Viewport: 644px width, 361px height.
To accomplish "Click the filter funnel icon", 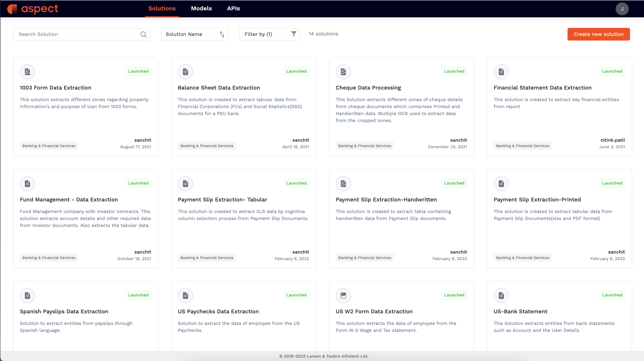I will [294, 34].
